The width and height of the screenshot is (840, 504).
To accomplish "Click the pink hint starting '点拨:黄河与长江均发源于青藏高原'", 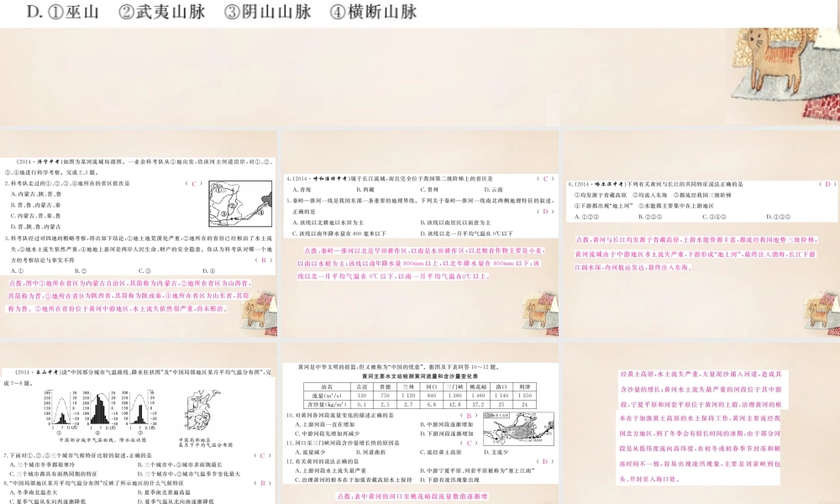I will (x=695, y=254).
